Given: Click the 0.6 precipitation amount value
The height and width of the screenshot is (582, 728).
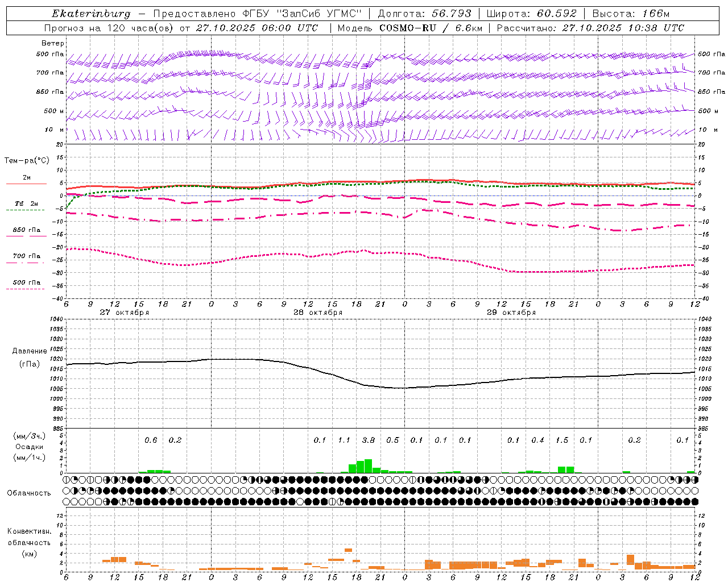Looking at the screenshot, I should (151, 440).
